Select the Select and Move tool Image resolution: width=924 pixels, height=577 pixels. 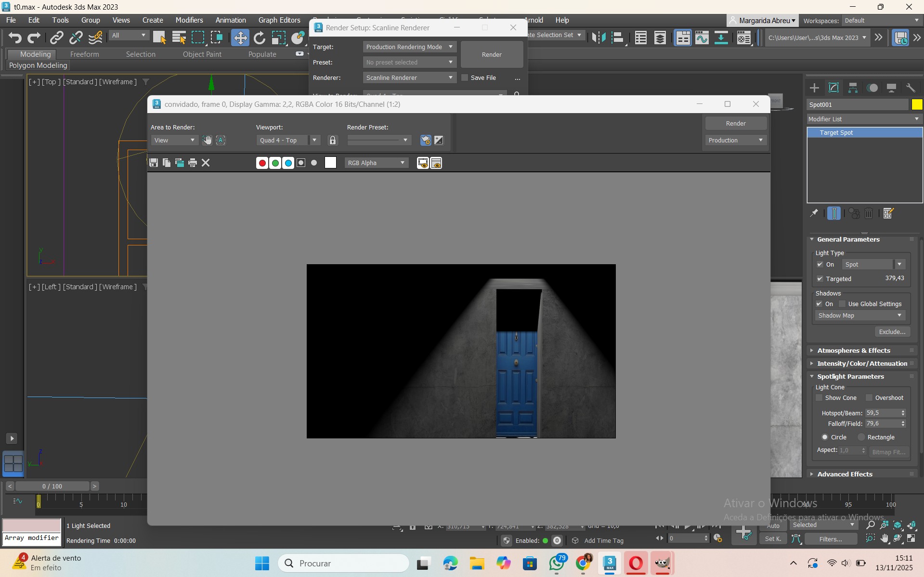pos(240,38)
